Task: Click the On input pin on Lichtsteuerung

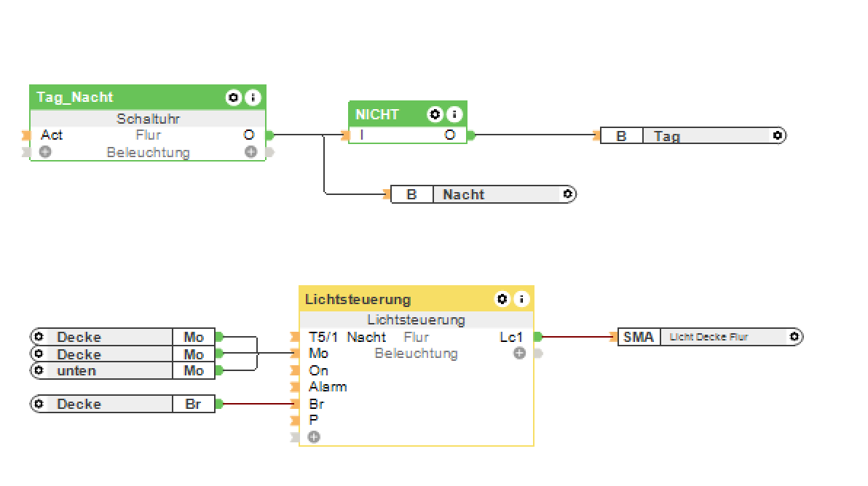Action: tap(294, 370)
